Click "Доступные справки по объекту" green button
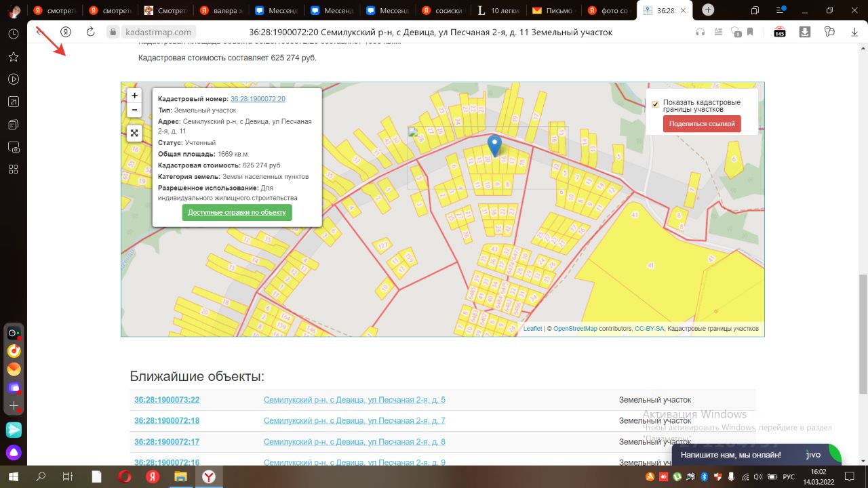Image resolution: width=868 pixels, height=488 pixels. coord(237,212)
